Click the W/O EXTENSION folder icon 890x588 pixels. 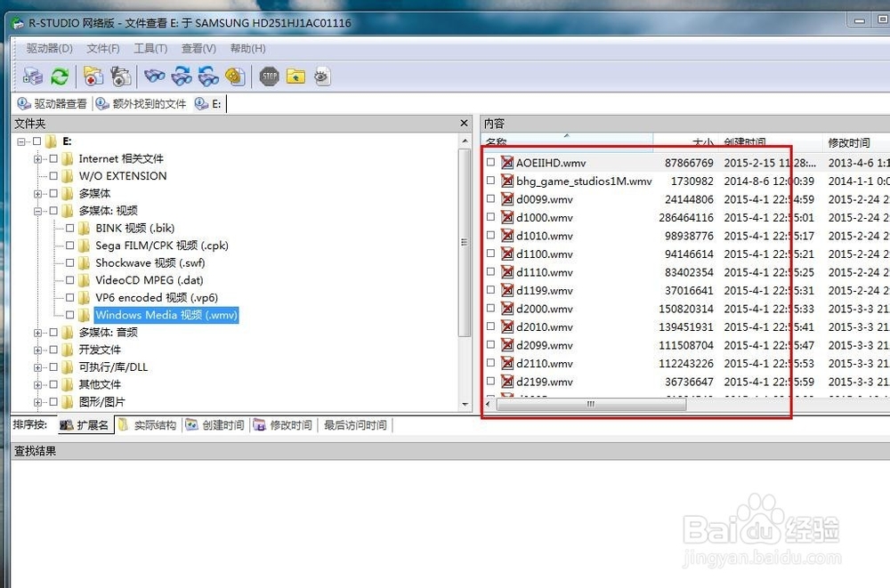pos(68,176)
